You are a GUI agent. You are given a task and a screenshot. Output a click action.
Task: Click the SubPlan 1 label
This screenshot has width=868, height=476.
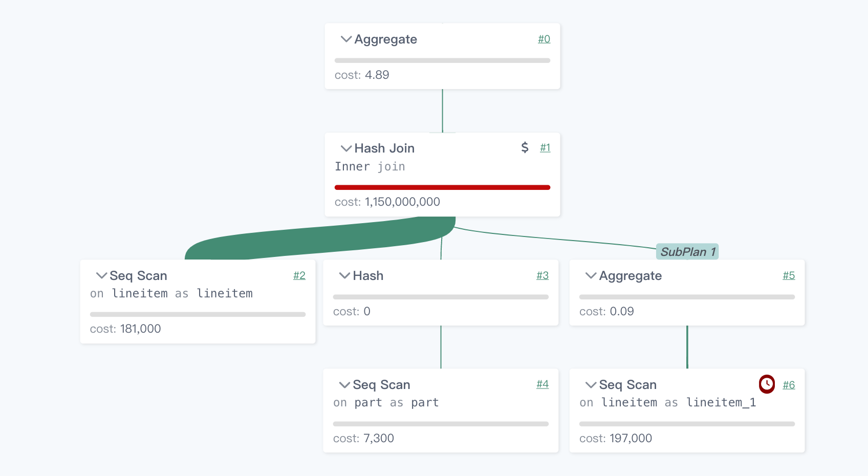687,252
